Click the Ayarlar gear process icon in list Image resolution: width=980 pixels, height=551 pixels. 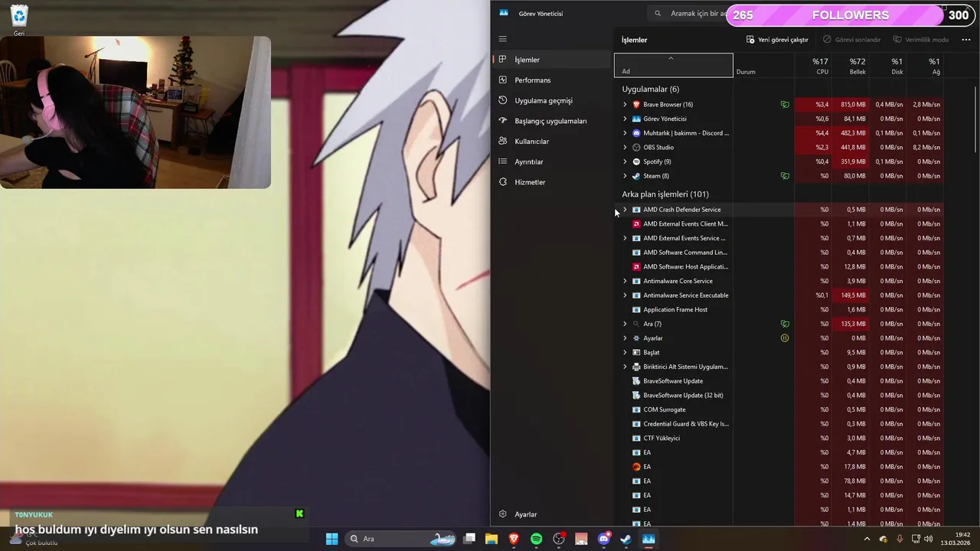tap(635, 338)
